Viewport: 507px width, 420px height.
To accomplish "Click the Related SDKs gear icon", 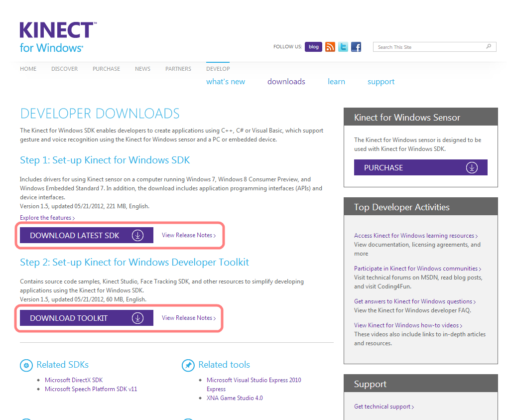I will click(x=26, y=365).
